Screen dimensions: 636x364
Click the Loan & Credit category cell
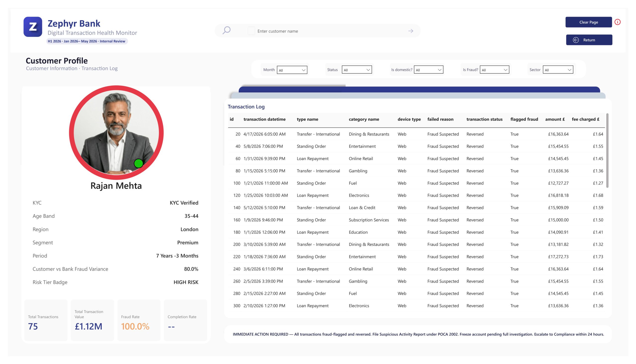362,207
